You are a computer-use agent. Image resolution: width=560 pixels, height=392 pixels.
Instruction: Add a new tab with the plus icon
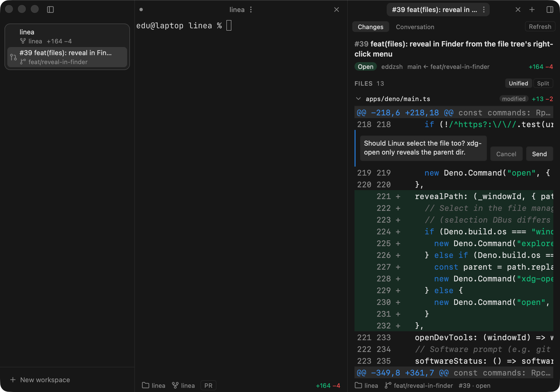tap(532, 10)
